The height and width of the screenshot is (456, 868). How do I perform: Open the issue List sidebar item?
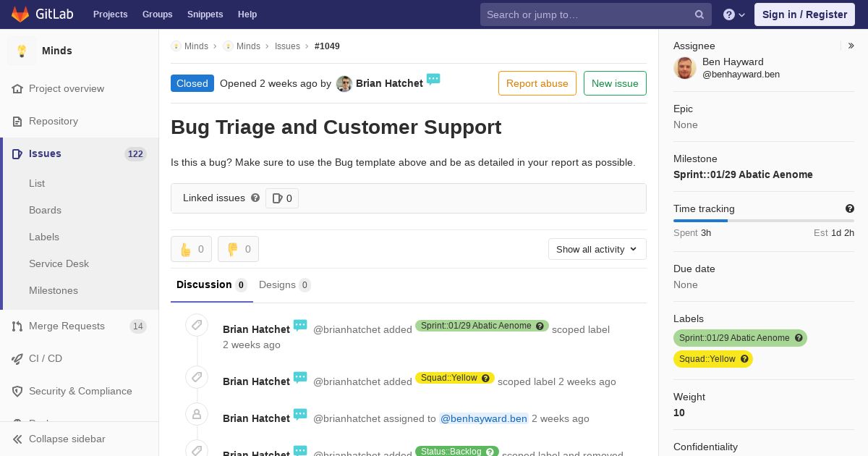pos(37,183)
